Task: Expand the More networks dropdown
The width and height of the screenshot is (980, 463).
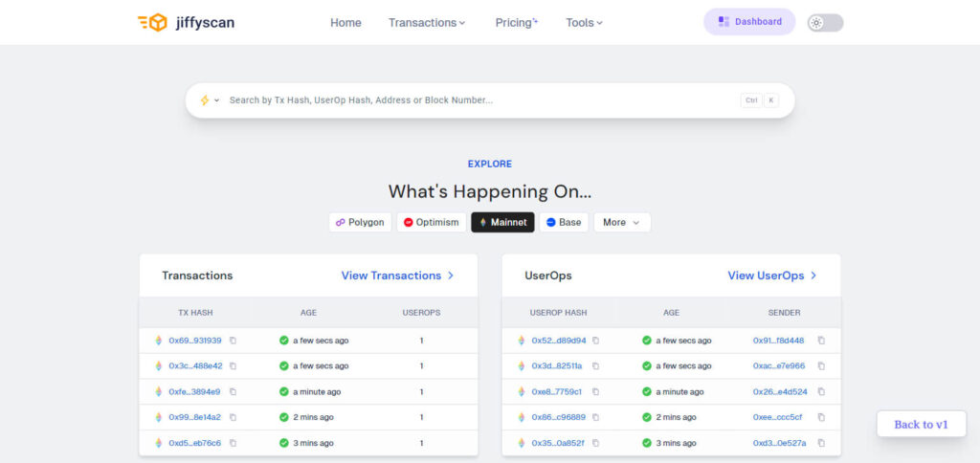Action: (622, 223)
